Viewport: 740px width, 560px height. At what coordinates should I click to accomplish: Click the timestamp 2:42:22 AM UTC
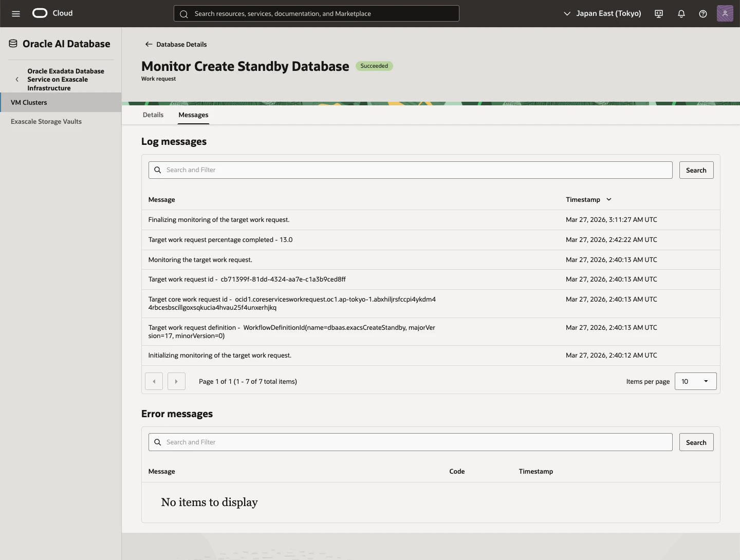[612, 240]
